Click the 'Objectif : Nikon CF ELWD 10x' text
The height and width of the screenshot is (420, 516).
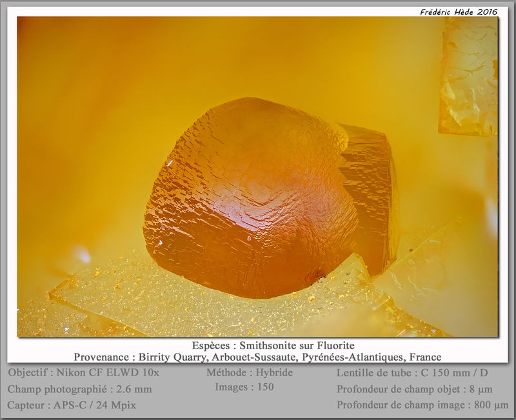pos(84,373)
